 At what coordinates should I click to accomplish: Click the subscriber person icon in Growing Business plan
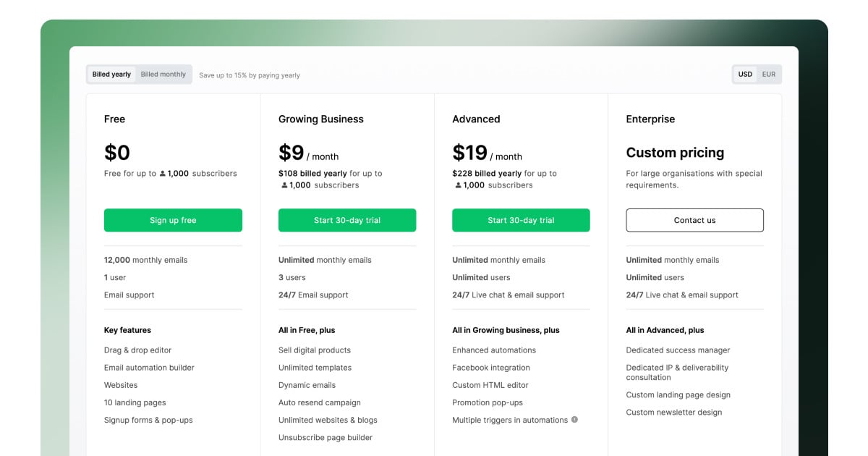[x=284, y=185]
